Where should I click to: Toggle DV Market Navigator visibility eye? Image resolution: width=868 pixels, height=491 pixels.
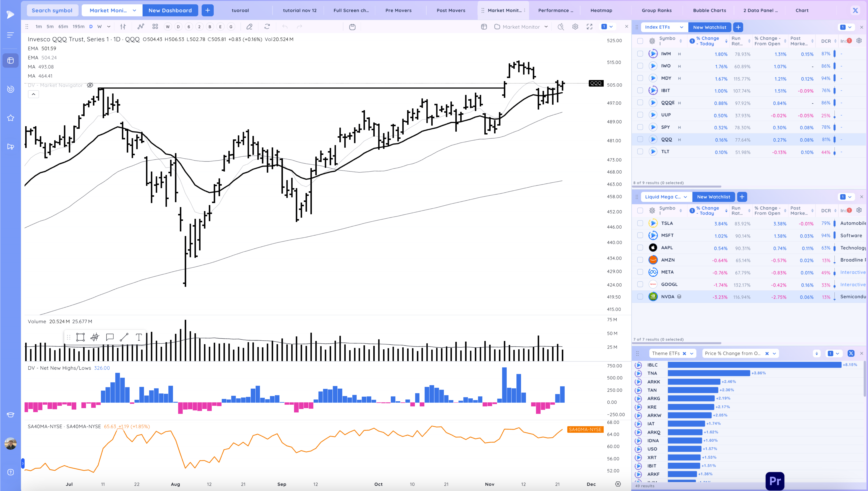[90, 85]
